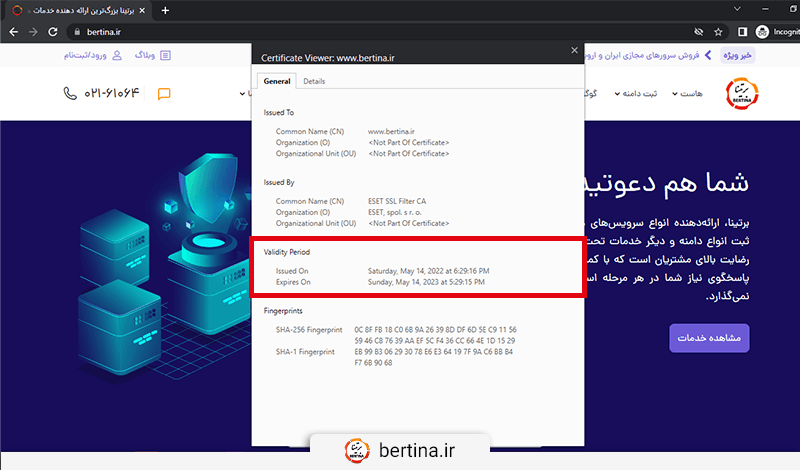Click the SHA-1 Fingerprint label
This screenshot has width=800, height=470.
coord(305,352)
